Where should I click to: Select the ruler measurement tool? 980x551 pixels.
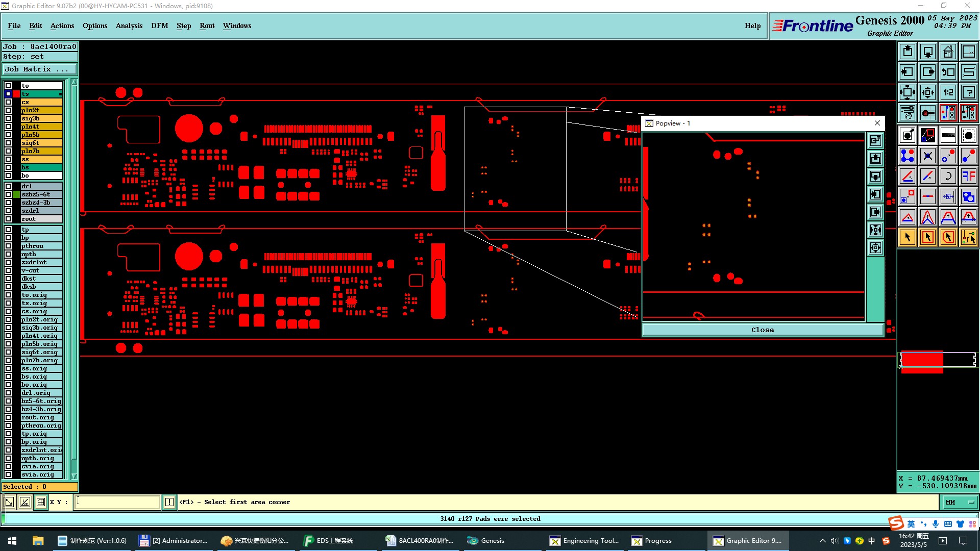coord(948,135)
